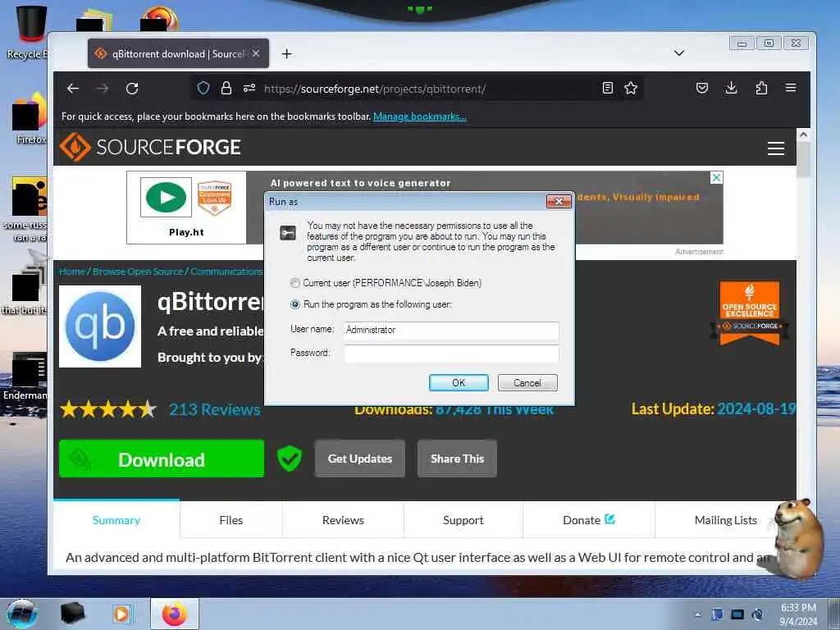Open Firefox downloads panel
Image resolution: width=840 pixels, height=630 pixels.
tap(731, 88)
